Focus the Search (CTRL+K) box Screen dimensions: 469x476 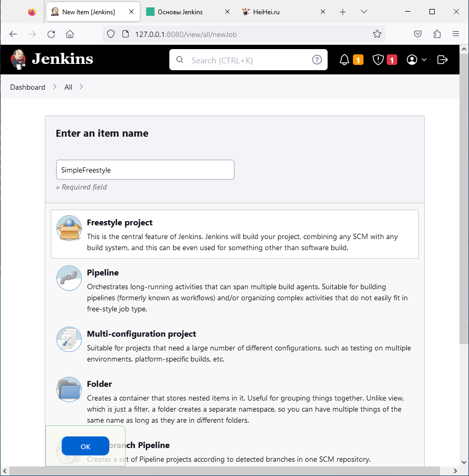click(248, 60)
